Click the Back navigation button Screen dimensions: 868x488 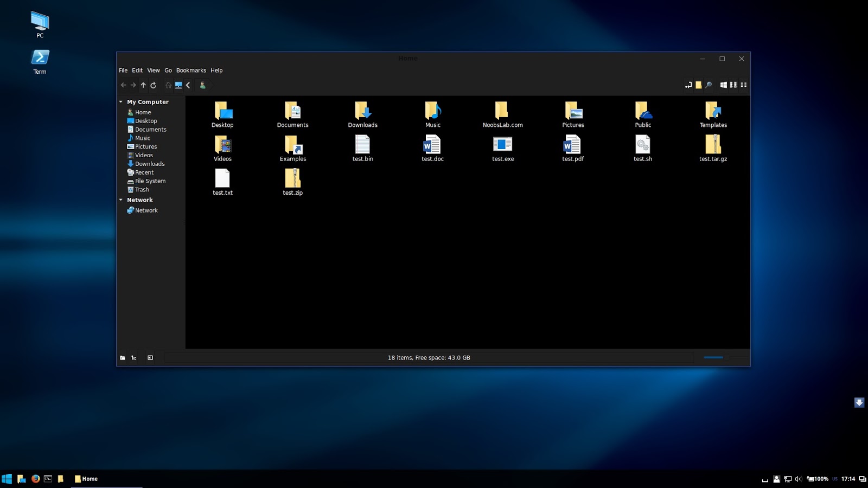click(123, 85)
